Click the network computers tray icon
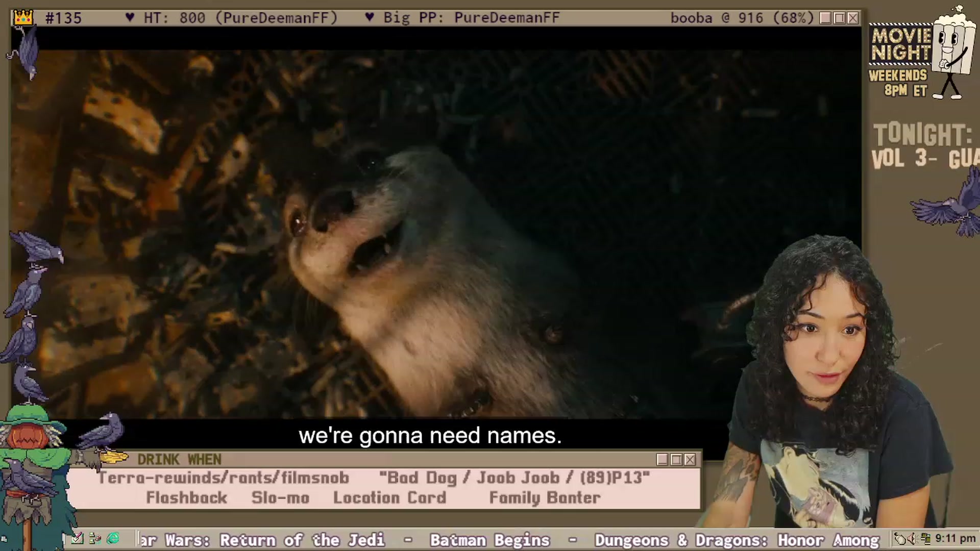 [925, 539]
